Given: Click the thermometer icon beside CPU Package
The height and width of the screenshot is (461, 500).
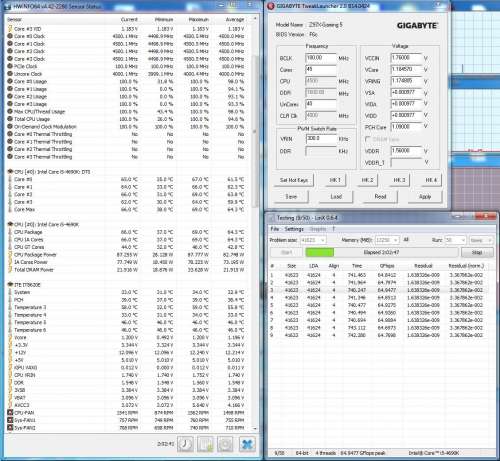Looking at the screenshot, I should [10, 232].
